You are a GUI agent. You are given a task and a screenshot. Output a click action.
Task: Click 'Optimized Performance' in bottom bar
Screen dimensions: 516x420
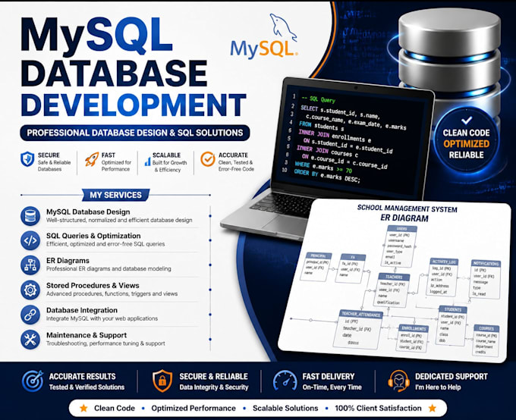193,408
